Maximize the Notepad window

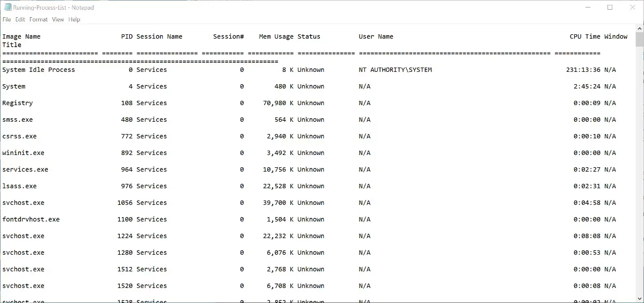610,8
